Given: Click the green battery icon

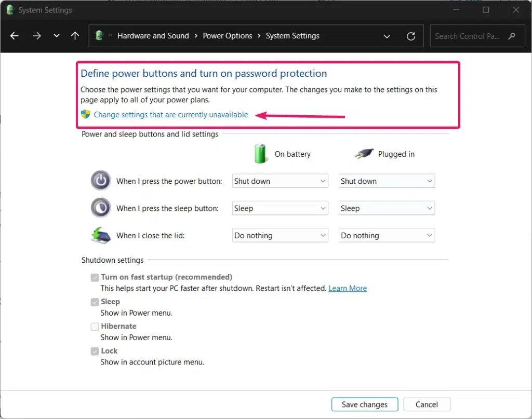Looking at the screenshot, I should (x=260, y=154).
